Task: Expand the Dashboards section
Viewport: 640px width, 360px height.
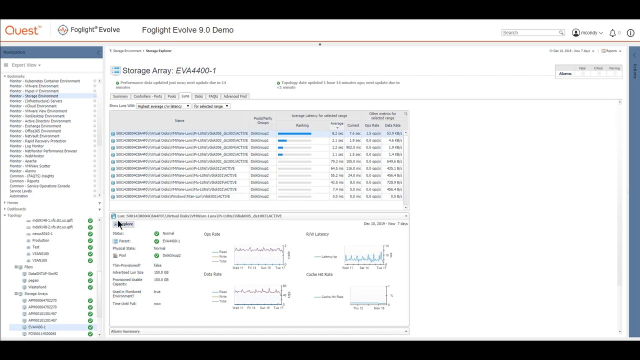Action: (x=5, y=209)
